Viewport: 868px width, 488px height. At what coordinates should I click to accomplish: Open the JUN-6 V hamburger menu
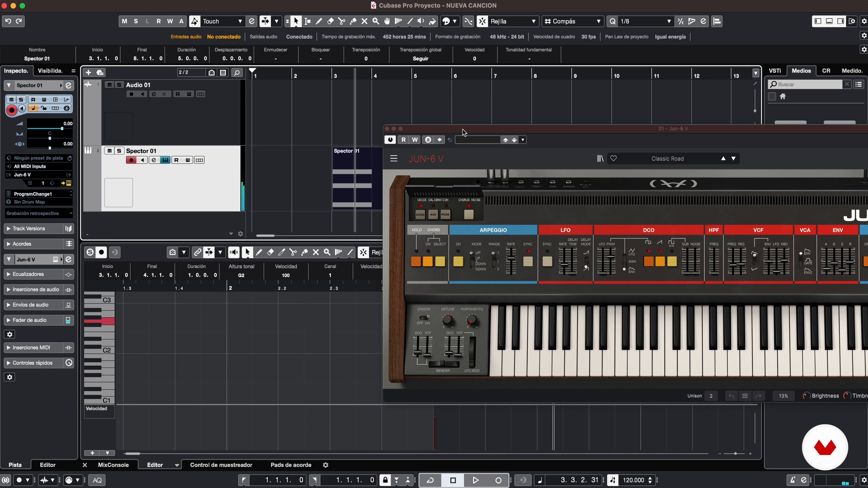point(394,159)
